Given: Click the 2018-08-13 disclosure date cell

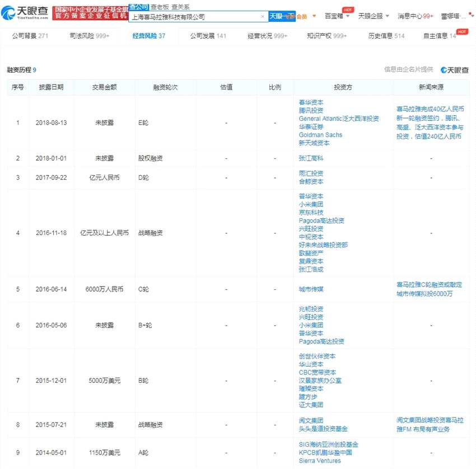Looking at the screenshot, I should [x=51, y=123].
